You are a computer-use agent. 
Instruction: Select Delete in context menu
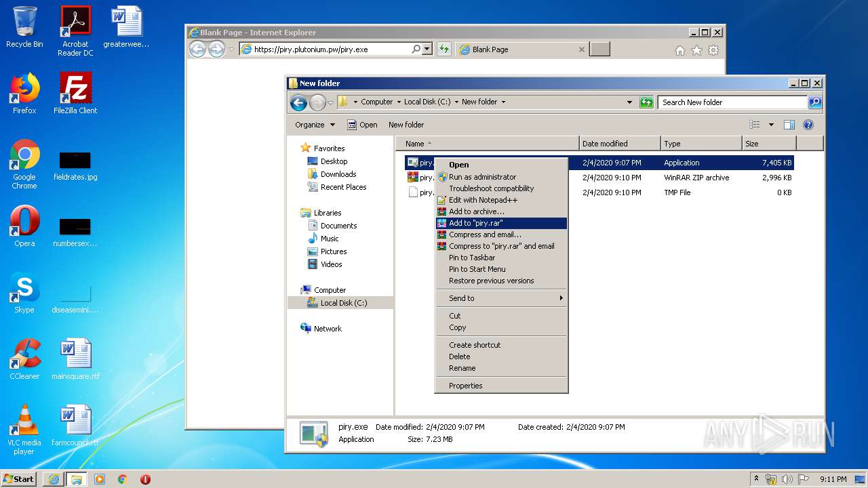(501, 357)
